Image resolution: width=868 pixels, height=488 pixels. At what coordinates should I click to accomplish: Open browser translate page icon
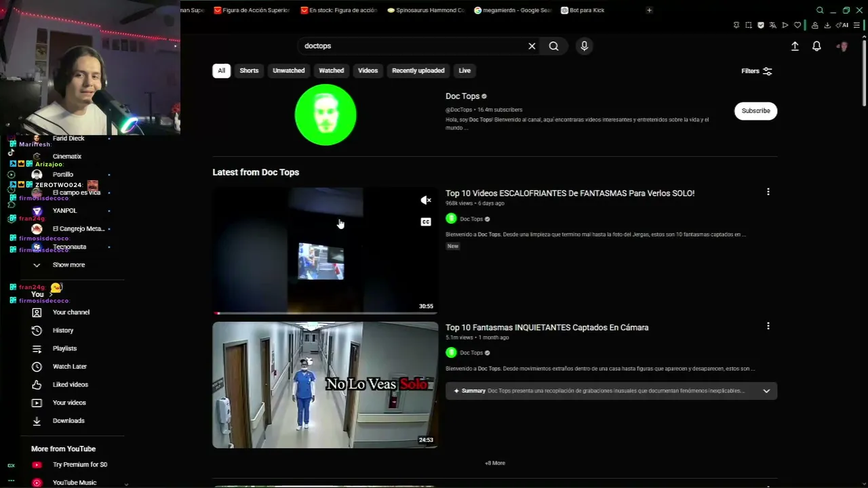[773, 25]
